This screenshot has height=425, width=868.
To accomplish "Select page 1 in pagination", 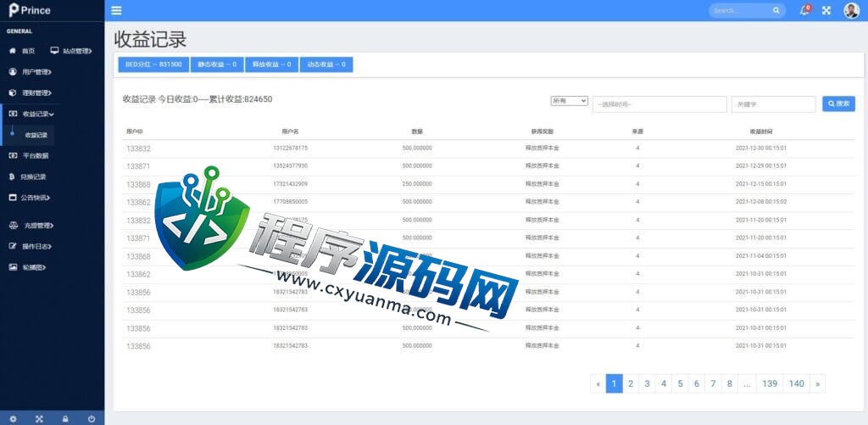I will point(615,383).
